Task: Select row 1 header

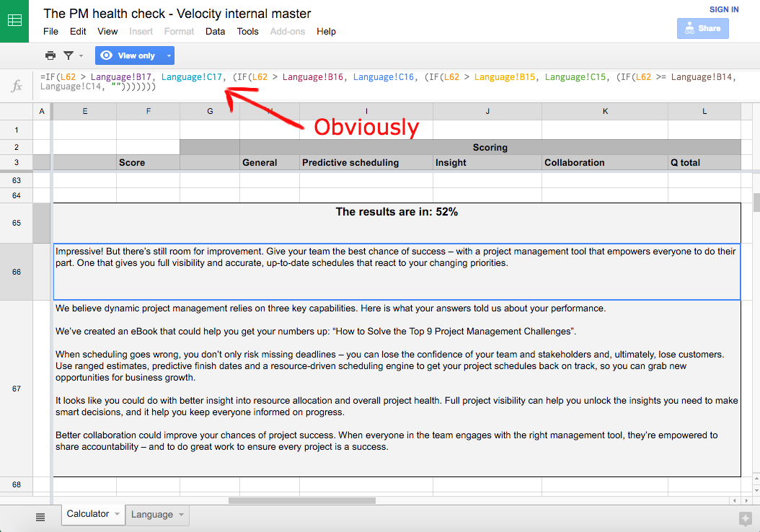Action: [x=17, y=130]
